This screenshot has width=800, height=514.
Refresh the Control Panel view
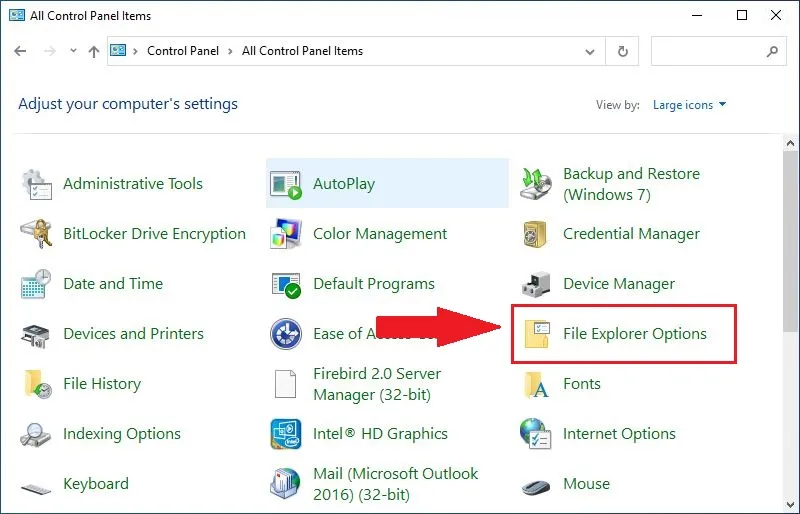tap(622, 51)
